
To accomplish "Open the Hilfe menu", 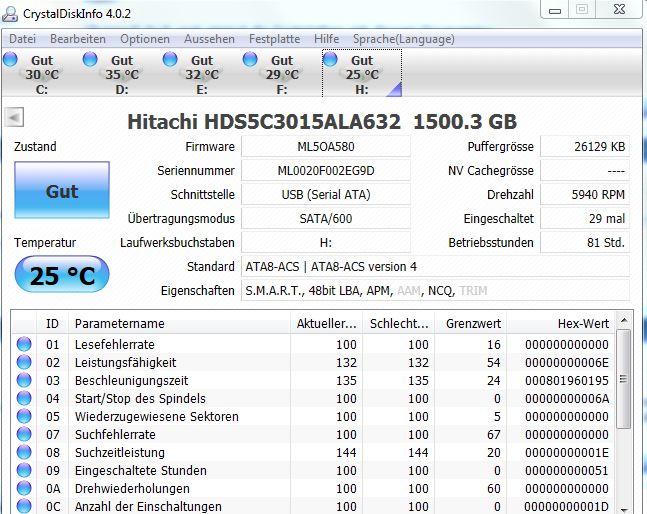I will pos(326,39).
